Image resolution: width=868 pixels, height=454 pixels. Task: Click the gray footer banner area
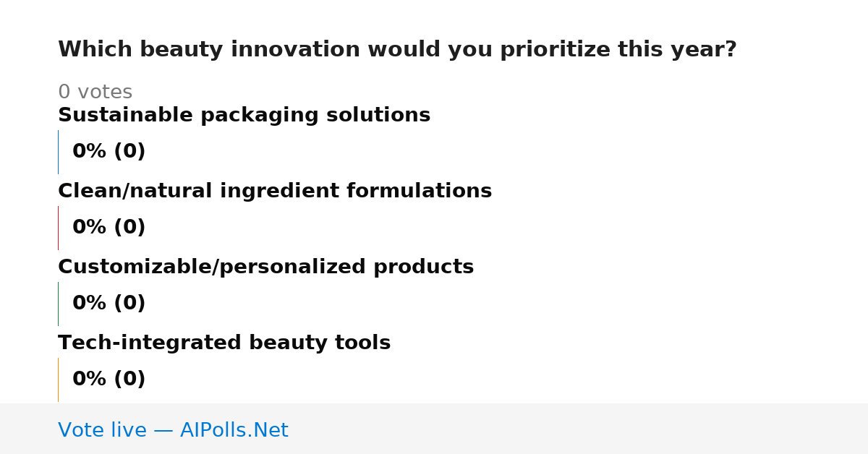pos(434,429)
